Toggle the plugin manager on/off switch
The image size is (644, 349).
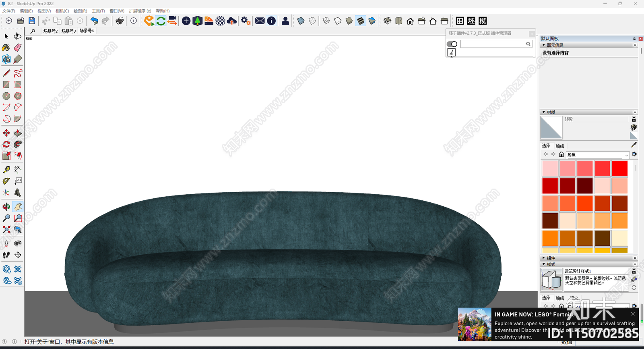[452, 44]
